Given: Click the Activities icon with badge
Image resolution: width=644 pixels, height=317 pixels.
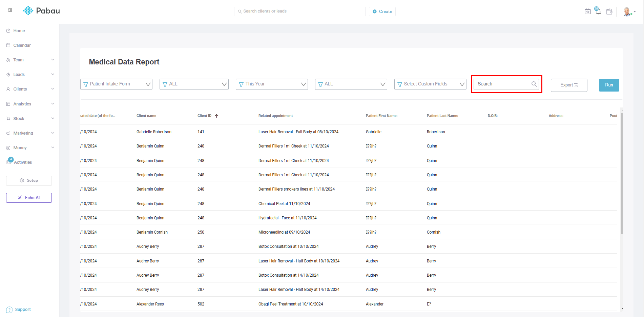Looking at the screenshot, I should tap(9, 161).
